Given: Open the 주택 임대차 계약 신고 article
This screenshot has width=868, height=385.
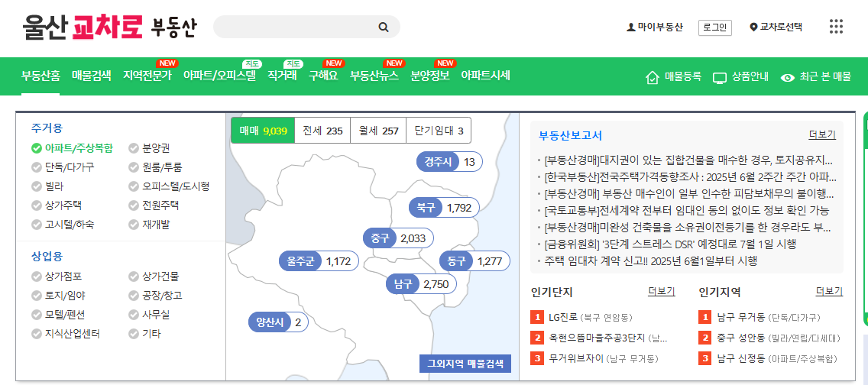Looking at the screenshot, I should (650, 260).
